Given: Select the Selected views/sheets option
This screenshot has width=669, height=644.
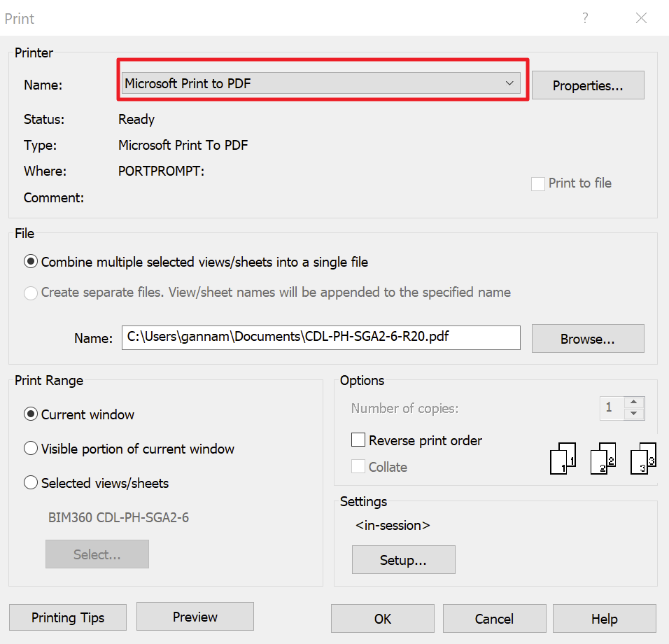Looking at the screenshot, I should (x=31, y=482).
